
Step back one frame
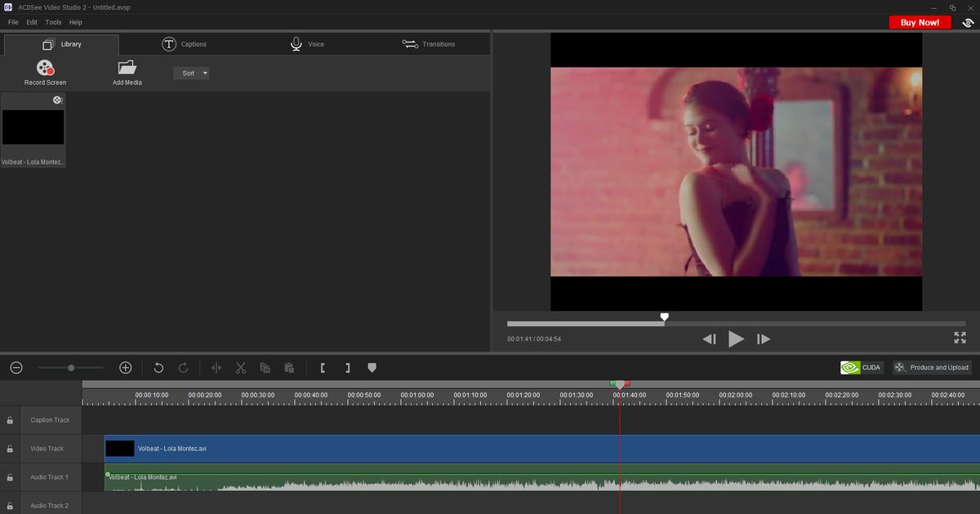[x=710, y=339]
